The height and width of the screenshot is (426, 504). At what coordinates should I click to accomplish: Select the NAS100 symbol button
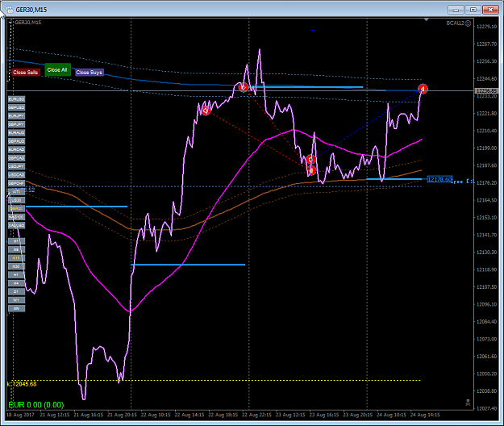coord(16,217)
